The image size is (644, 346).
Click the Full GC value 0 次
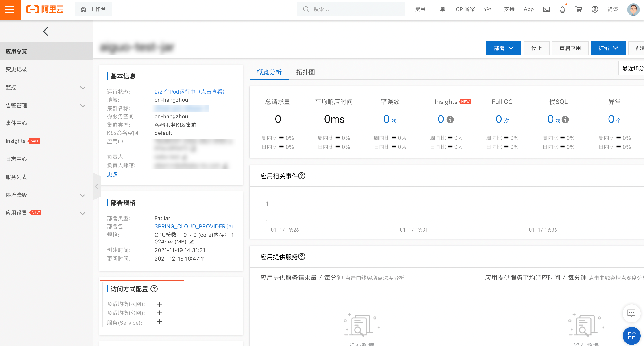click(x=502, y=119)
